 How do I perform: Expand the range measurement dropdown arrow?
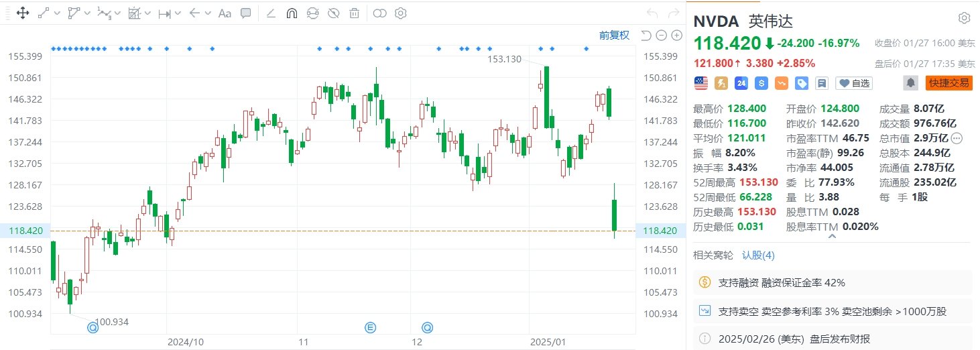point(177,13)
